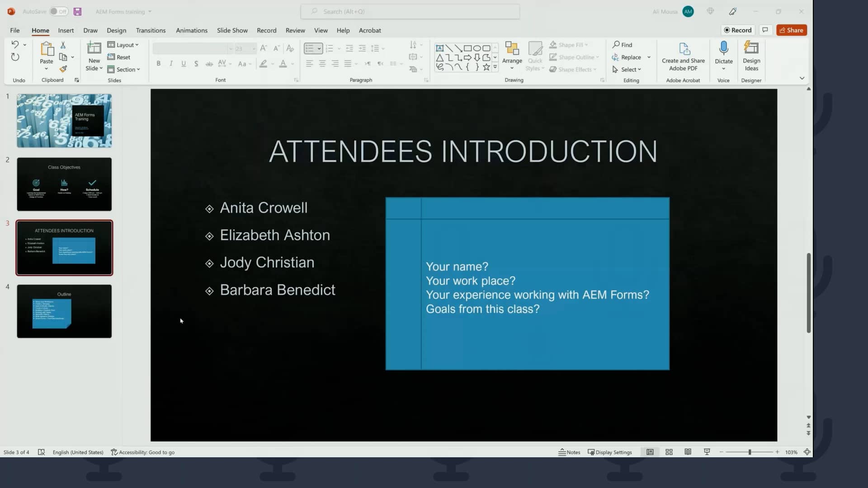The height and width of the screenshot is (488, 868).
Task: Select the Replace tool
Action: point(630,57)
